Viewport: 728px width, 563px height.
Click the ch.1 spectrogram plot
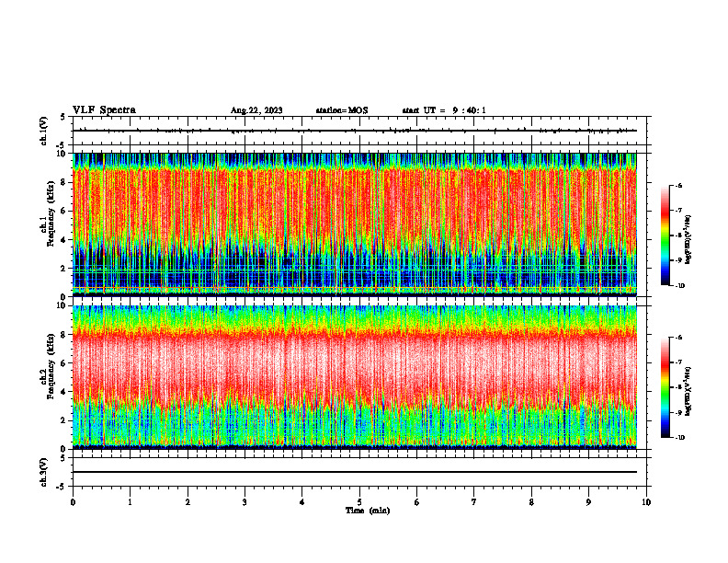click(355, 224)
